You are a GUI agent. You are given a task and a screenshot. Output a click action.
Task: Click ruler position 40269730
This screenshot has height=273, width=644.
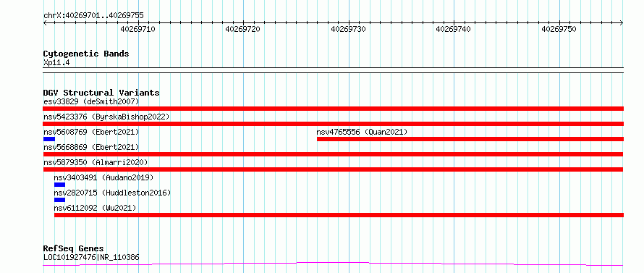coord(348,29)
